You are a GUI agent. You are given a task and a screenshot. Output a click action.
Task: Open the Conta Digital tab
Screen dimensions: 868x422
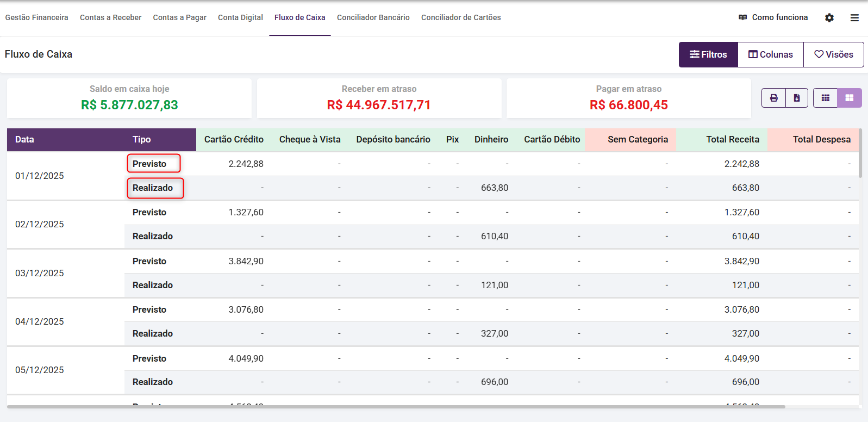pos(240,17)
